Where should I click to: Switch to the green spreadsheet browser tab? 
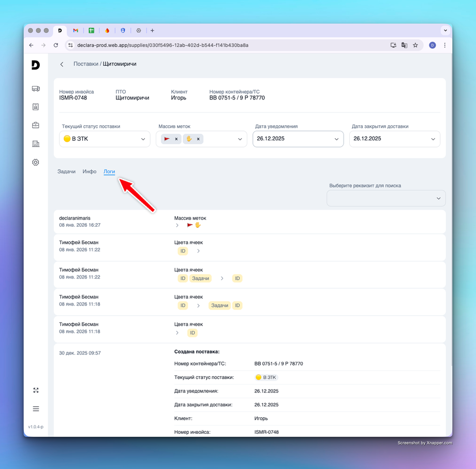pos(92,31)
